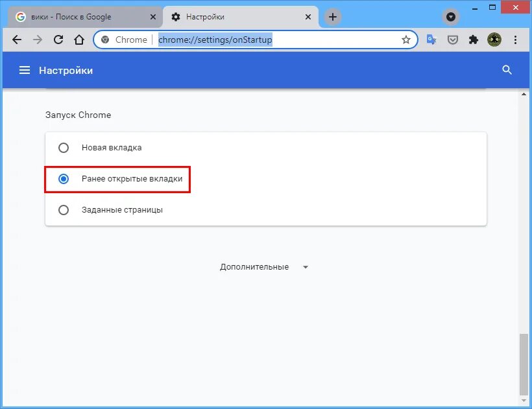Search settings with the magnifier icon
Screen dimensions: 532x409
pos(507,70)
